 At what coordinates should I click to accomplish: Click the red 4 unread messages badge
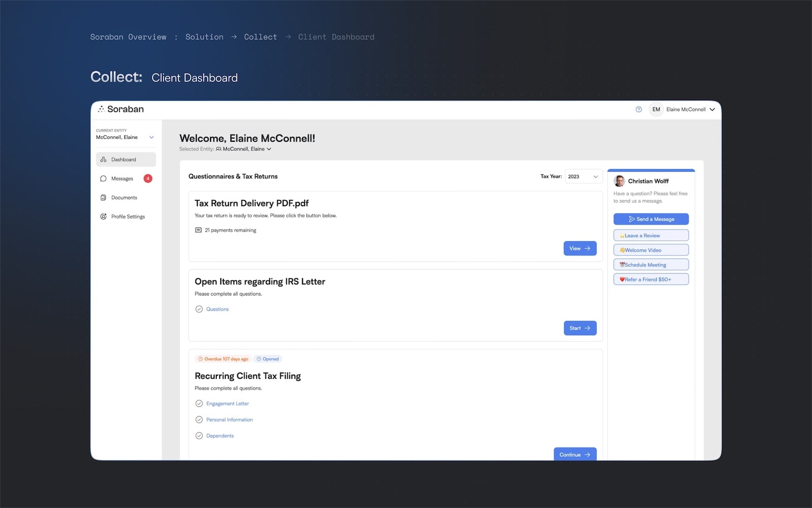148,178
